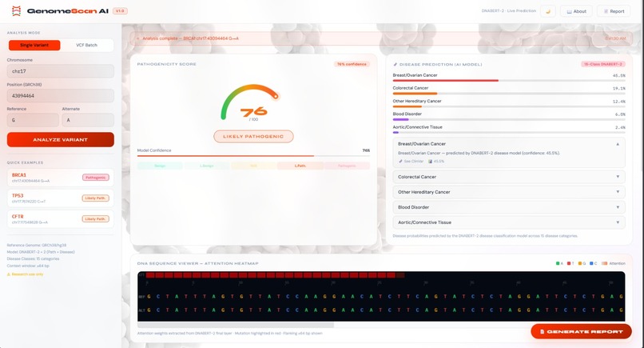Click the Generate Report button
Screen dimensions: 644x348
coord(581,331)
